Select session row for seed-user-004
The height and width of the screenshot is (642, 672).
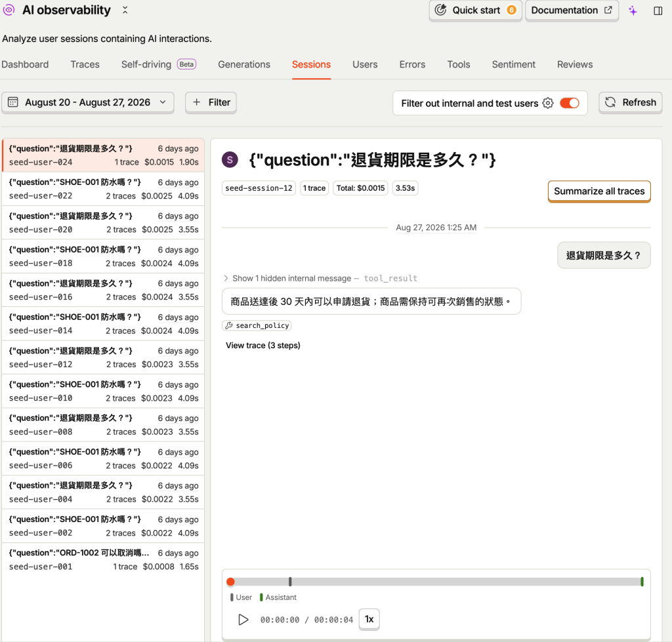(103, 492)
